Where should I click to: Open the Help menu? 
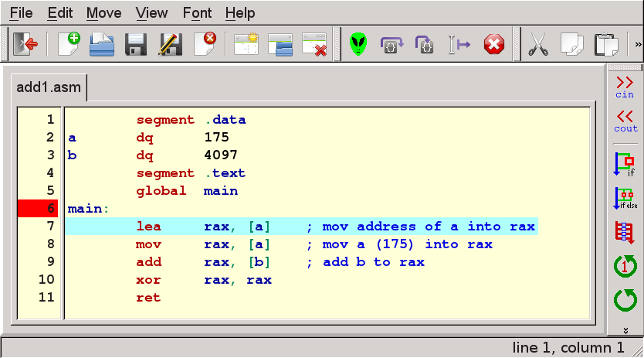click(x=240, y=13)
